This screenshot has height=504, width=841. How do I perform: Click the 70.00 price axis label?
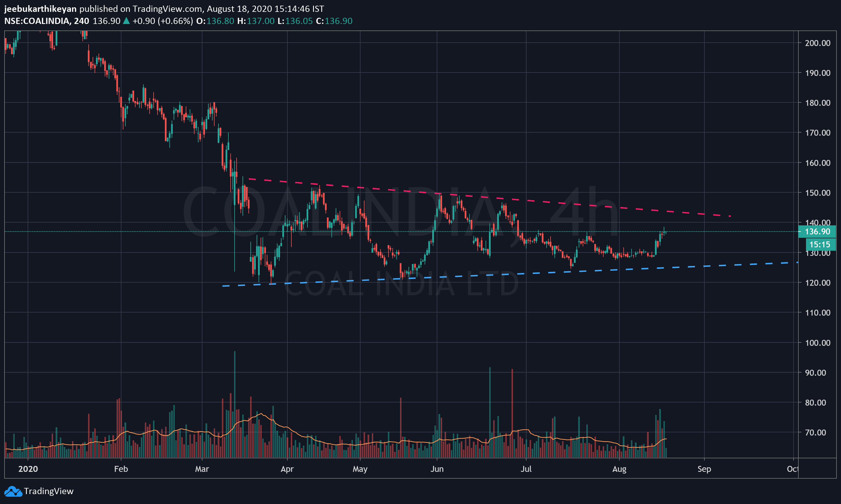(816, 432)
